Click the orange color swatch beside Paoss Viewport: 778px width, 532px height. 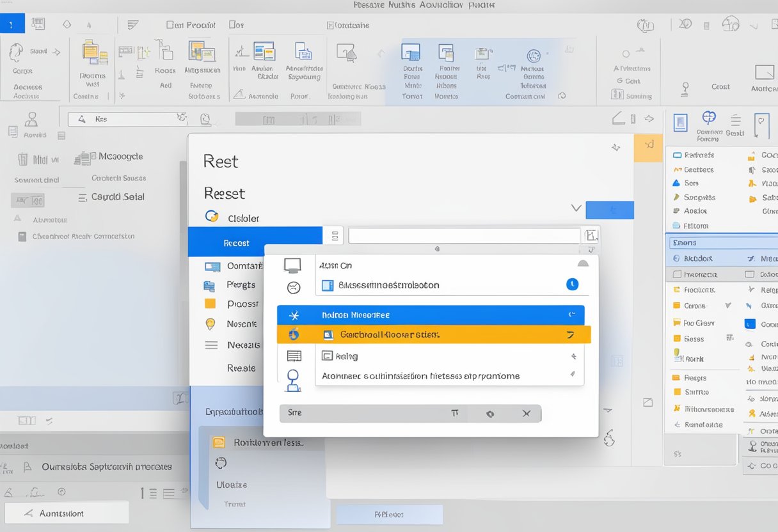pyautogui.click(x=211, y=304)
